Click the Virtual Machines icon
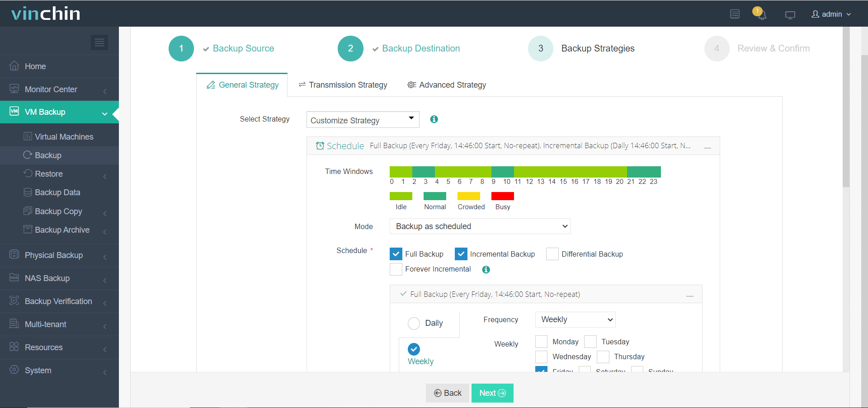Image resolution: width=868 pixels, height=408 pixels. click(28, 136)
